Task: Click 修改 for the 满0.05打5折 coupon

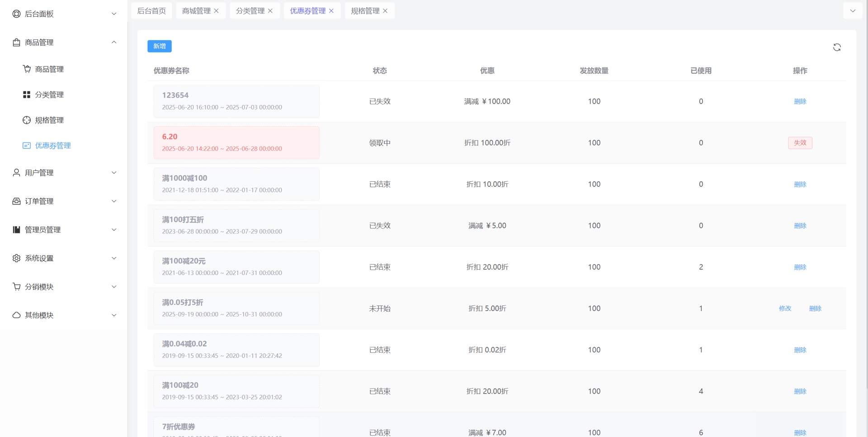Action: tap(785, 309)
